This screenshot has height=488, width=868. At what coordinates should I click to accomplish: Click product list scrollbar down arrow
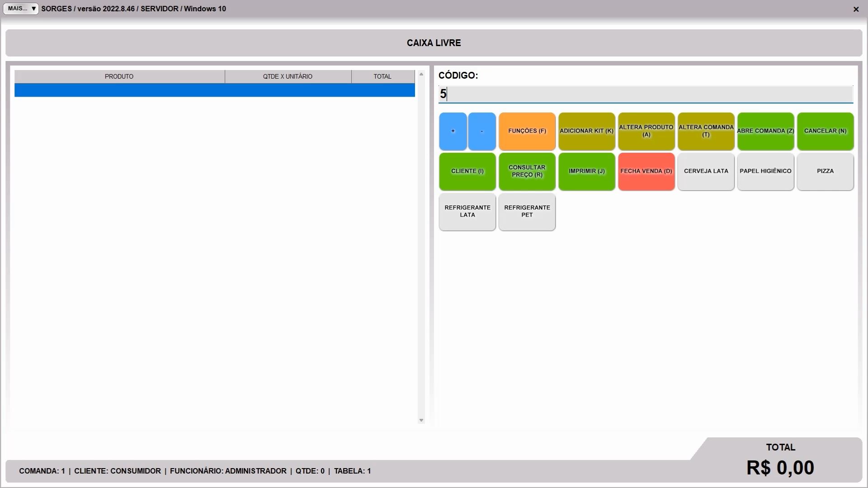421,420
